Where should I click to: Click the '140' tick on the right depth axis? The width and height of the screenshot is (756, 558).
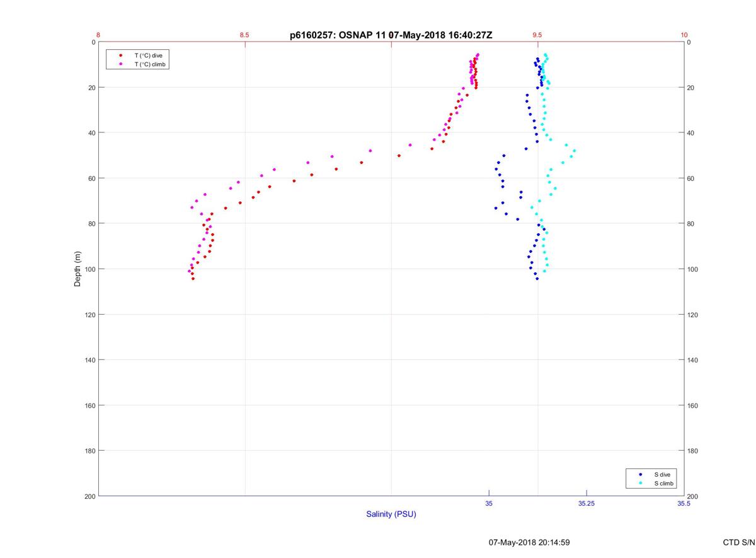pos(693,360)
